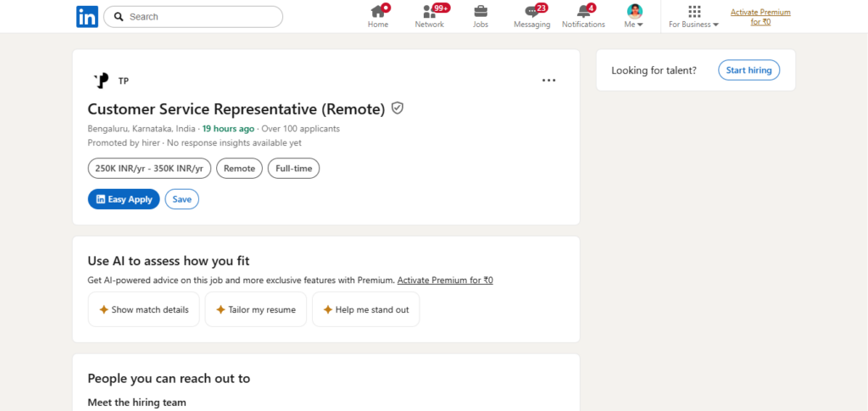The height and width of the screenshot is (411, 868).
Task: Click the verified shield badge icon
Action: [397, 108]
